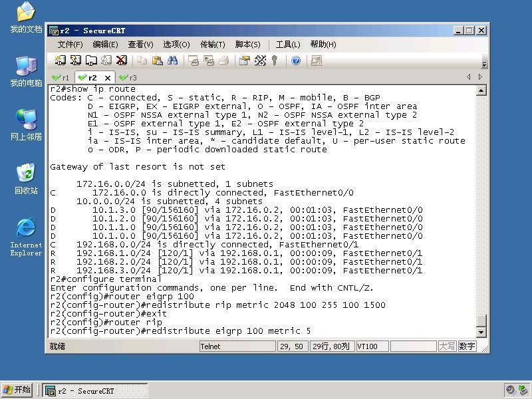
Task: Click the system tray speaker icon
Action: pyautogui.click(x=510, y=390)
